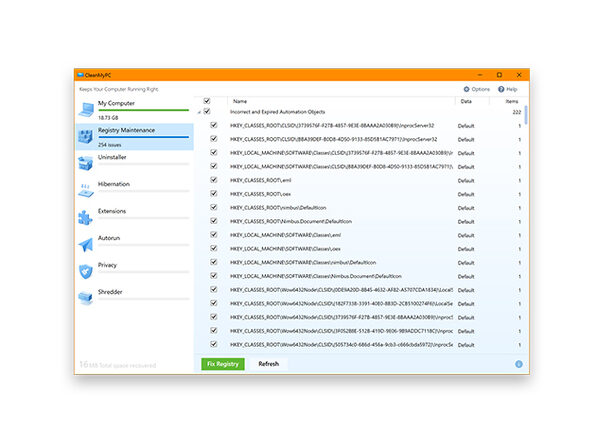Sort by the Name column header
This screenshot has width=596, height=447.
point(240,101)
